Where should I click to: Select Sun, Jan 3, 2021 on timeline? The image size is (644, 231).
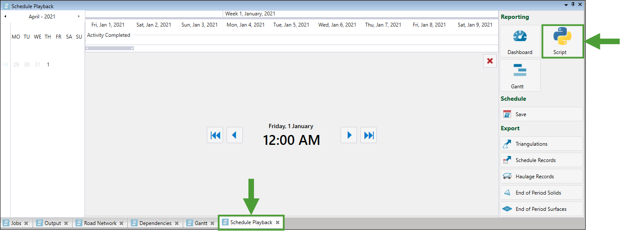(x=200, y=25)
